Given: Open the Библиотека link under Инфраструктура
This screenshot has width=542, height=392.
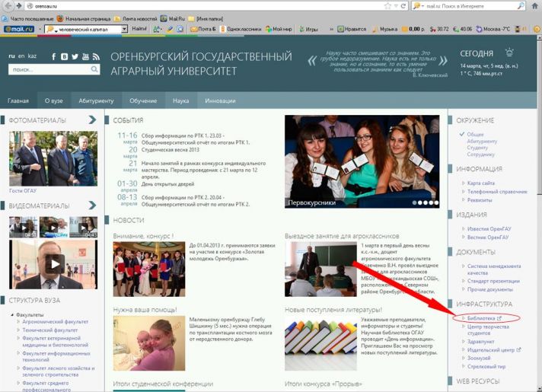Looking at the screenshot, I should click(481, 317).
